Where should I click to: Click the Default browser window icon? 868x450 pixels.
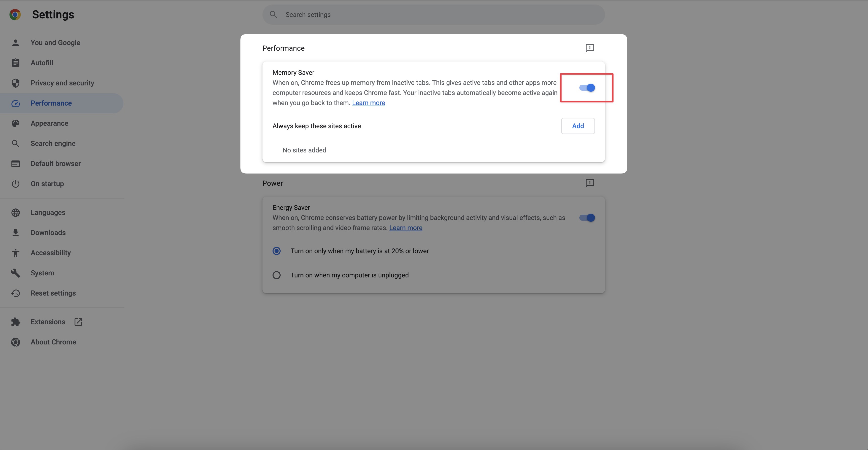coord(16,164)
